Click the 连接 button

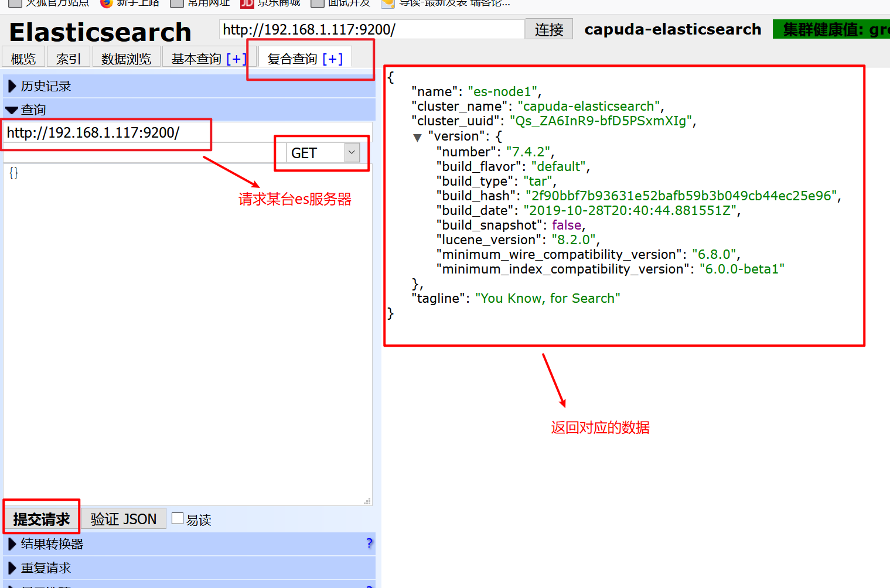click(x=549, y=29)
